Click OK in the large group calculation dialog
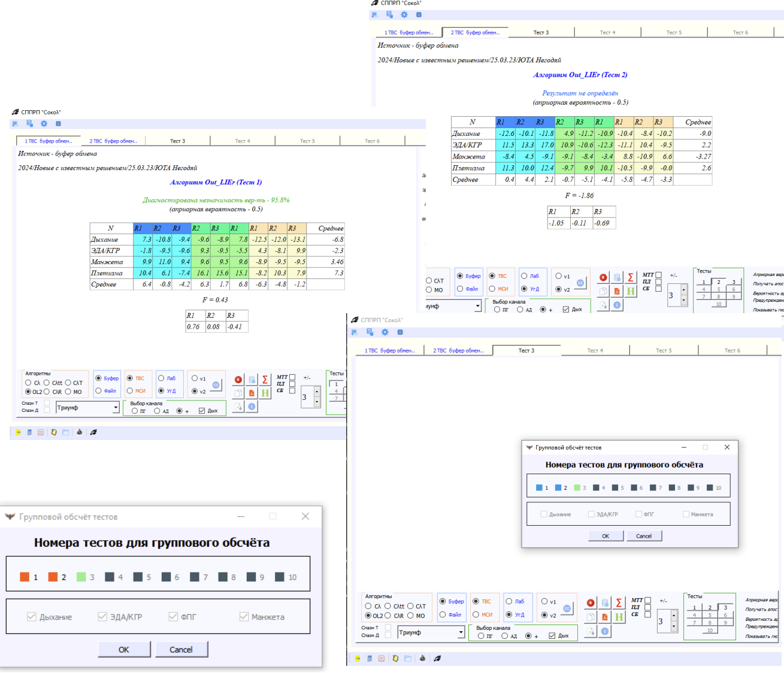This screenshot has height=673, width=784. tap(123, 650)
